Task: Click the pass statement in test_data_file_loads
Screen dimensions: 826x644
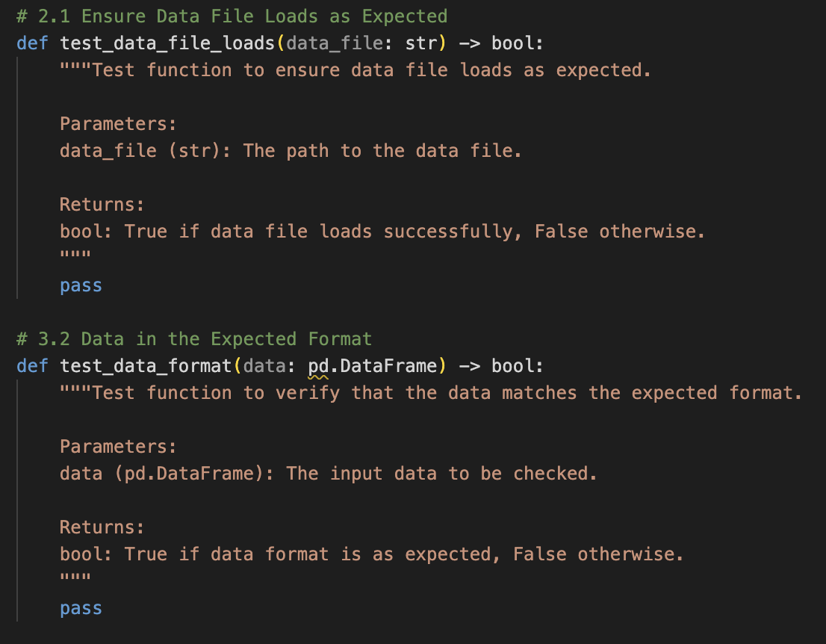Action: (81, 285)
